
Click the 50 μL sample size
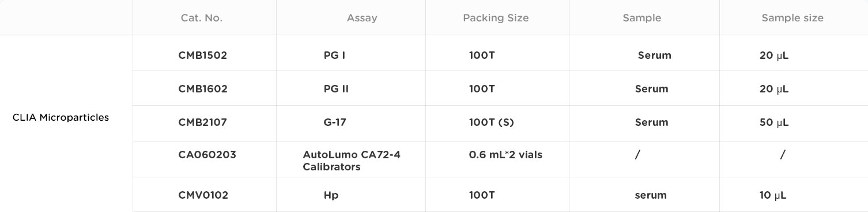pos(774,122)
